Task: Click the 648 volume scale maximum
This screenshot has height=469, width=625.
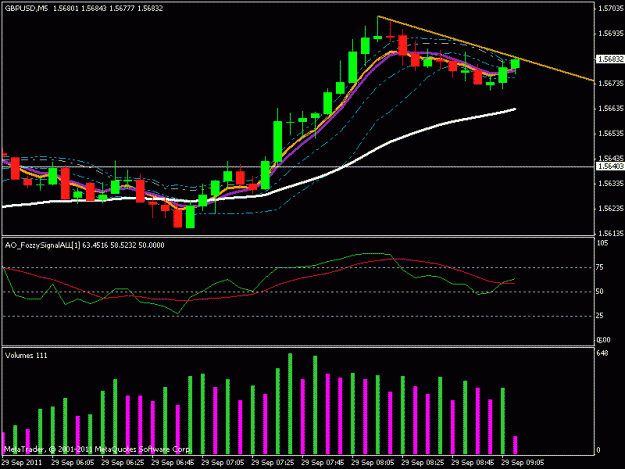Action: click(x=602, y=353)
